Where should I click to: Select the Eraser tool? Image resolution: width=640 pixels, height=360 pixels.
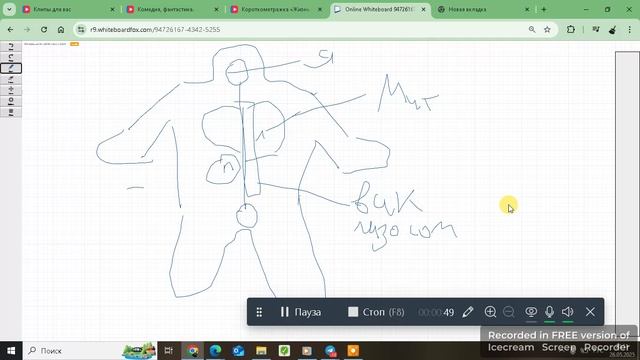point(11,79)
